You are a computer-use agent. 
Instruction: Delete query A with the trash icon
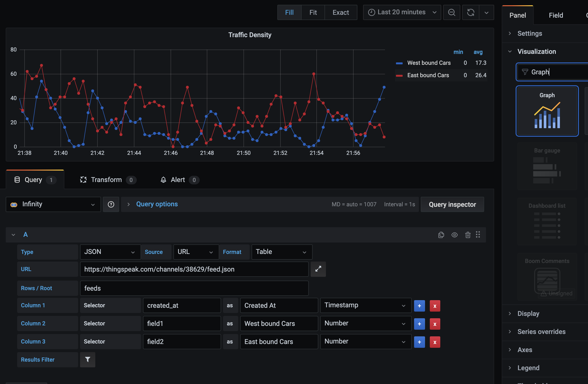click(x=468, y=235)
